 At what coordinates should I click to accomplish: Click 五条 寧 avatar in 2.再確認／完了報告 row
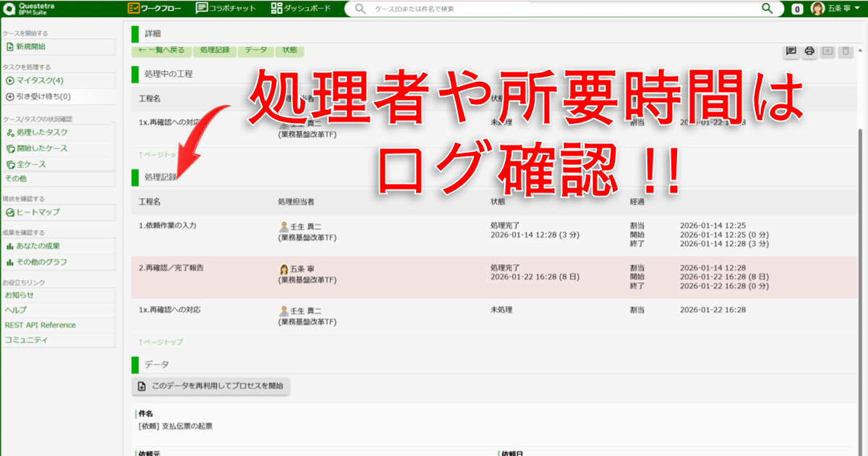coord(284,269)
